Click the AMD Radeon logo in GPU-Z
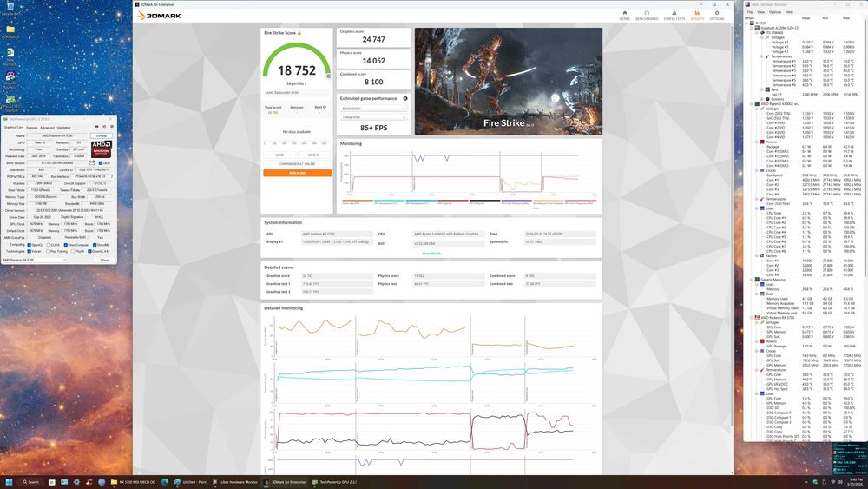 click(x=102, y=149)
